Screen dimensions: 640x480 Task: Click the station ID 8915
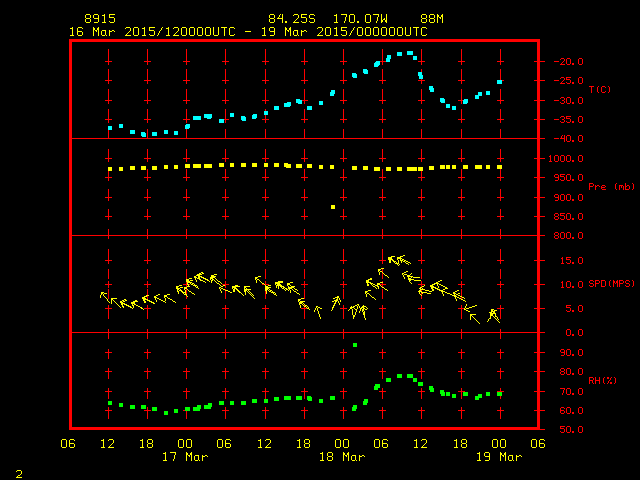pyautogui.click(x=100, y=19)
